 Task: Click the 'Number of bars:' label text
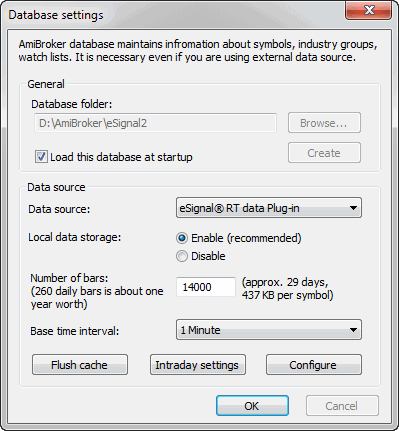coord(69,278)
